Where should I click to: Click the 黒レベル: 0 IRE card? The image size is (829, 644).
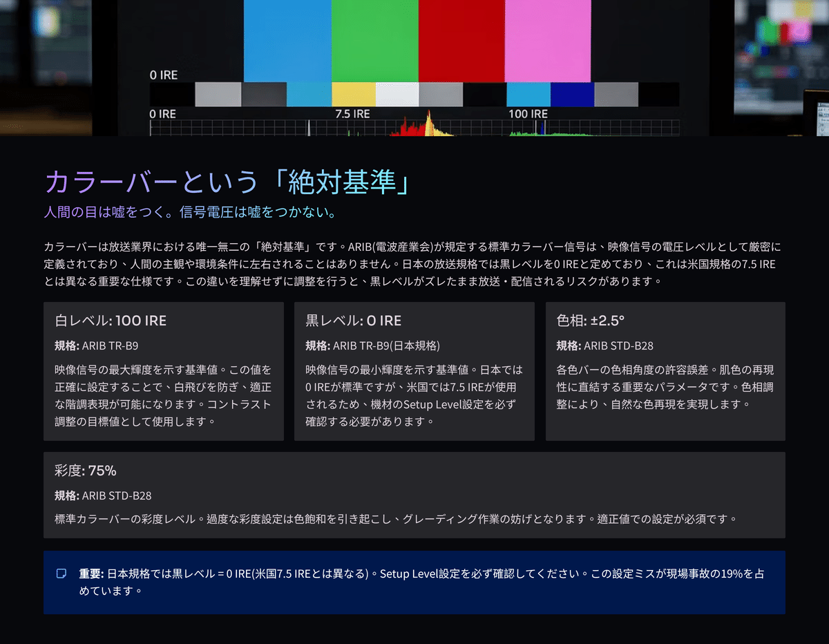click(414, 371)
